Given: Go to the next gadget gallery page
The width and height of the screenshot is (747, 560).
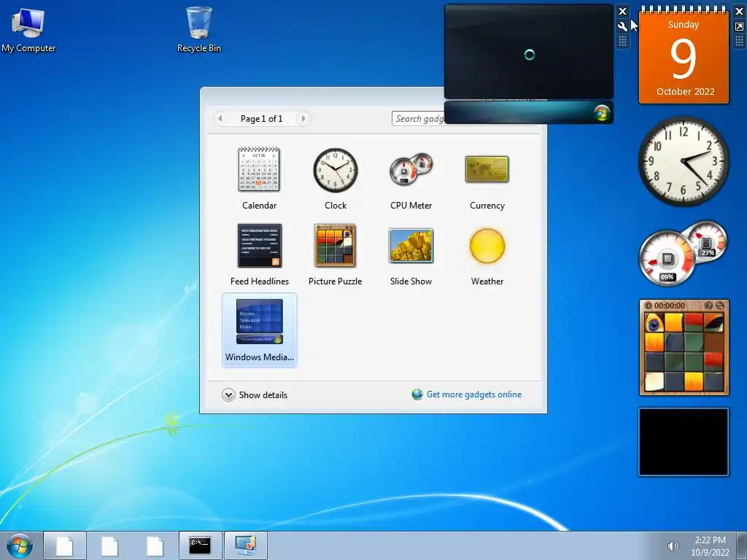Looking at the screenshot, I should click(x=303, y=118).
